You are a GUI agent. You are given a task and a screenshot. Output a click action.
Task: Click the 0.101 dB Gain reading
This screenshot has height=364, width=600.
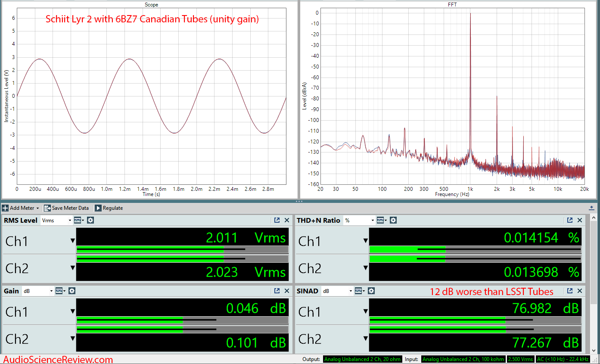[256, 342]
